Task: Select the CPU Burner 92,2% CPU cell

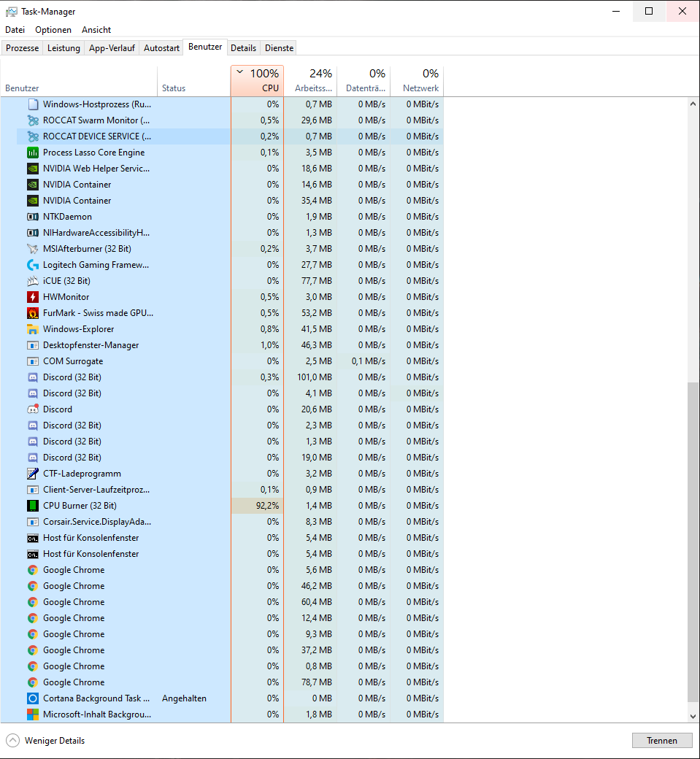Action: point(257,506)
